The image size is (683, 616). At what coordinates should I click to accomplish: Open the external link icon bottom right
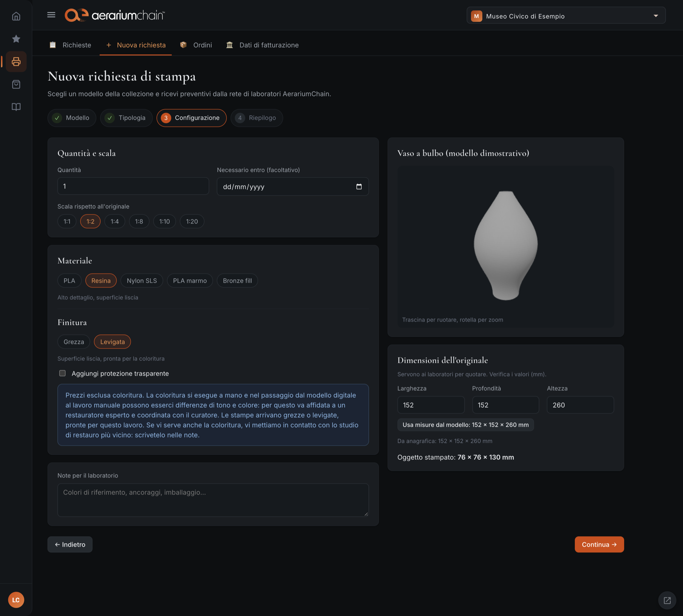coord(667,600)
